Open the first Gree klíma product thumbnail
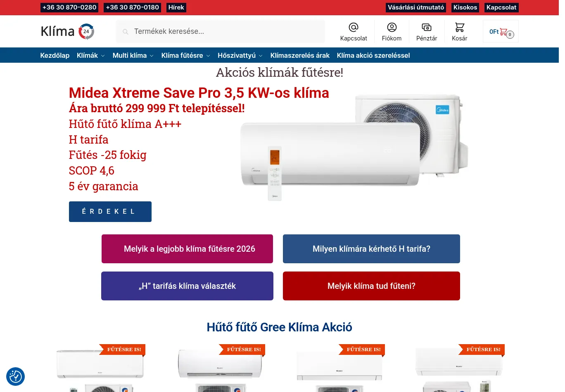565x392 pixels. coord(100,368)
